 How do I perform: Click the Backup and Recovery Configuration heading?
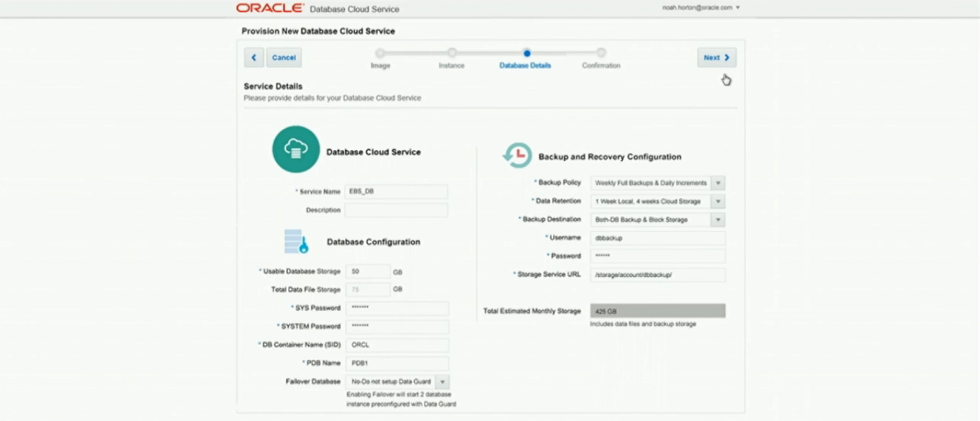click(x=610, y=156)
